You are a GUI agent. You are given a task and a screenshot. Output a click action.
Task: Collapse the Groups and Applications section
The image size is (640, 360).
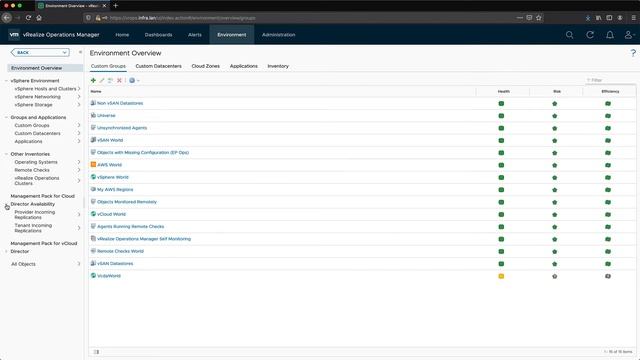[6, 118]
